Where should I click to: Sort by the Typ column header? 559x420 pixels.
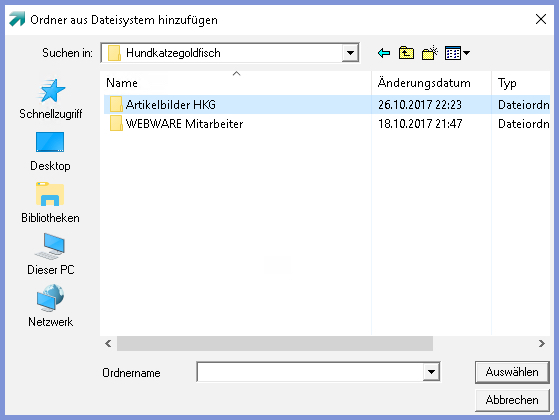click(x=521, y=83)
